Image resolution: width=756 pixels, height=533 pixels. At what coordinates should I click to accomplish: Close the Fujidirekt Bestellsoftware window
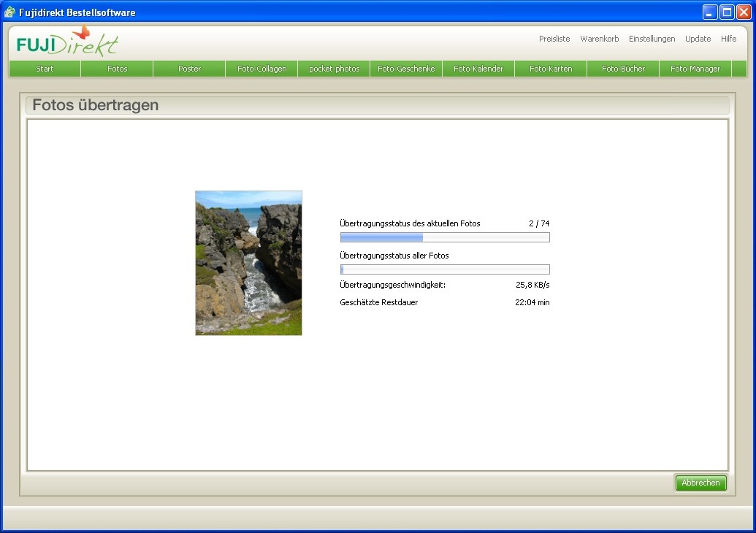744,12
